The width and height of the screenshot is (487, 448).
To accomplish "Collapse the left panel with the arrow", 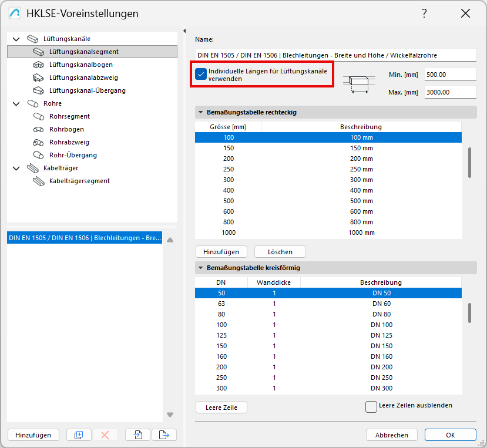I will point(184,31).
